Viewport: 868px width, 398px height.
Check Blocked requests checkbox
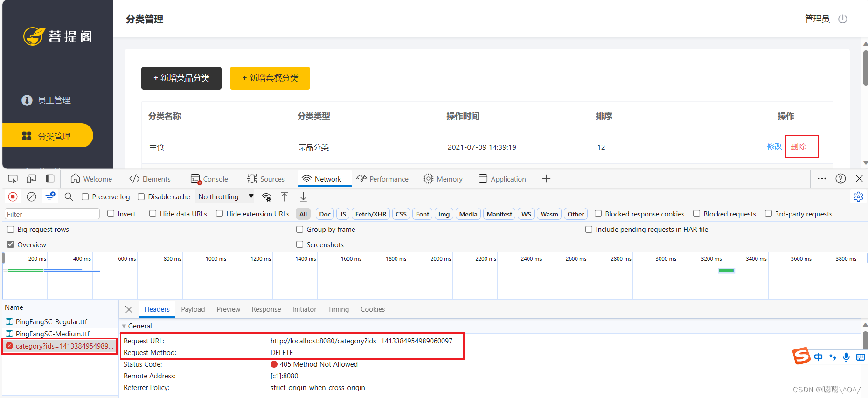tap(696, 214)
